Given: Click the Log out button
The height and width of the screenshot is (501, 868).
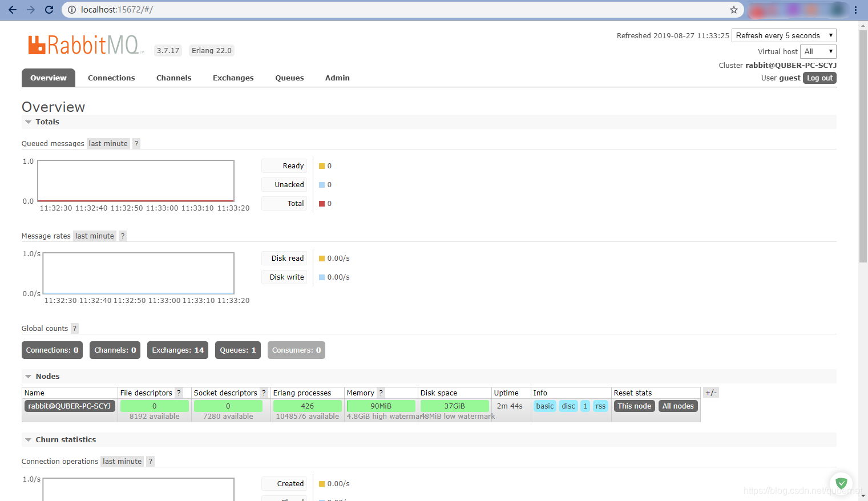Looking at the screenshot, I should (819, 78).
